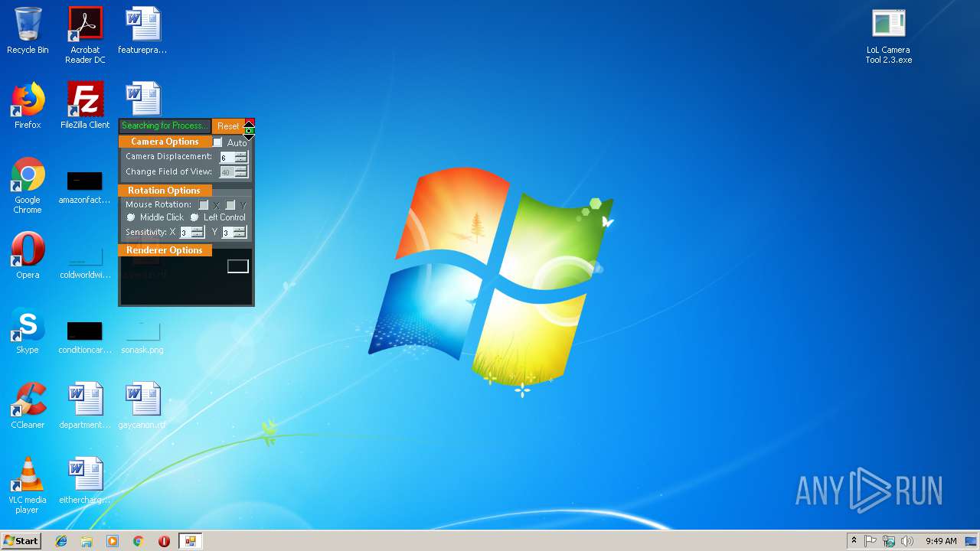
Task: Open the network tray icon
Action: (x=889, y=541)
